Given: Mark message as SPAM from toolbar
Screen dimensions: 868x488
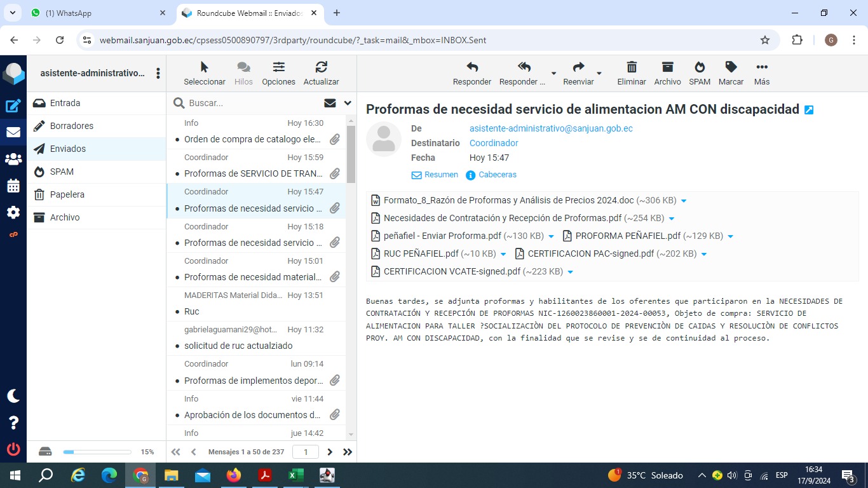Looking at the screenshot, I should click(699, 67).
